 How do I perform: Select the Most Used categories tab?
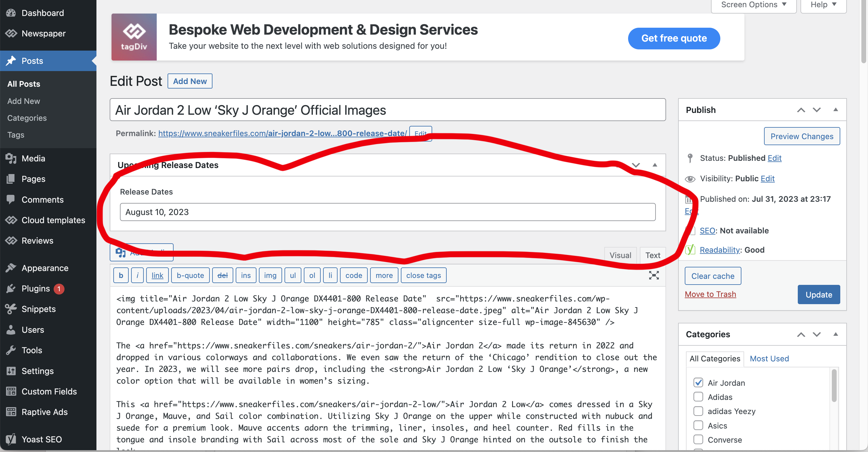tap(769, 358)
